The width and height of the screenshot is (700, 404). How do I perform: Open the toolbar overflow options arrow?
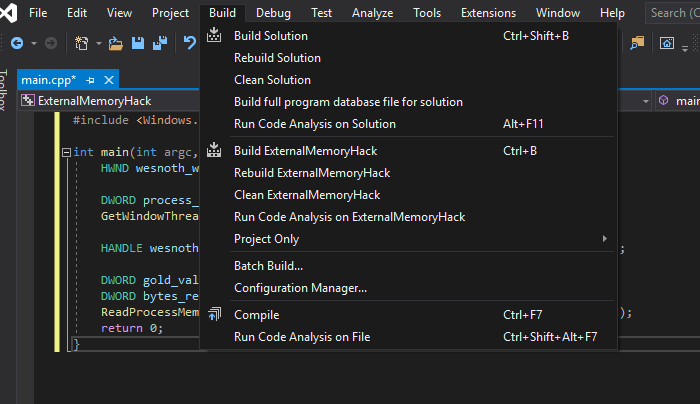pos(685,48)
